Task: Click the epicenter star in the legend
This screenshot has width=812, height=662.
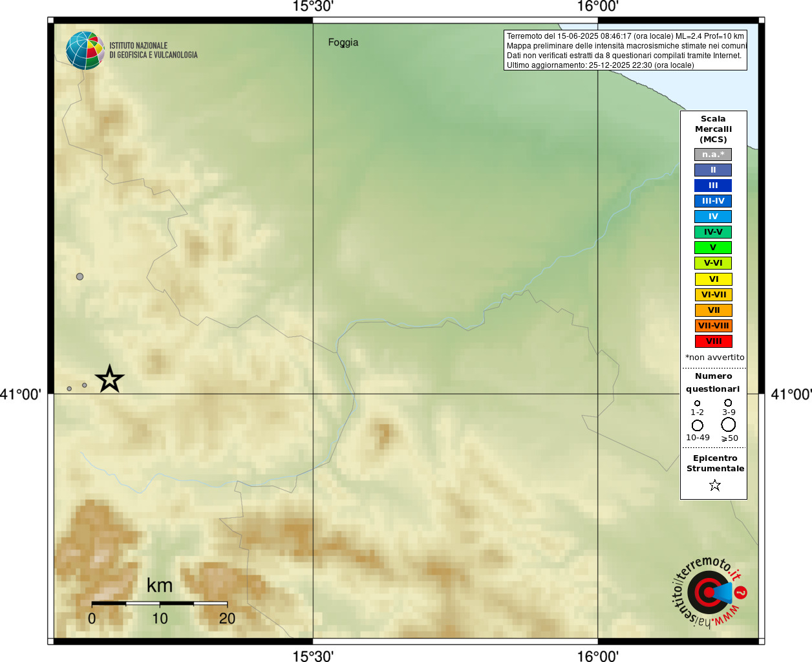Action: click(x=714, y=485)
